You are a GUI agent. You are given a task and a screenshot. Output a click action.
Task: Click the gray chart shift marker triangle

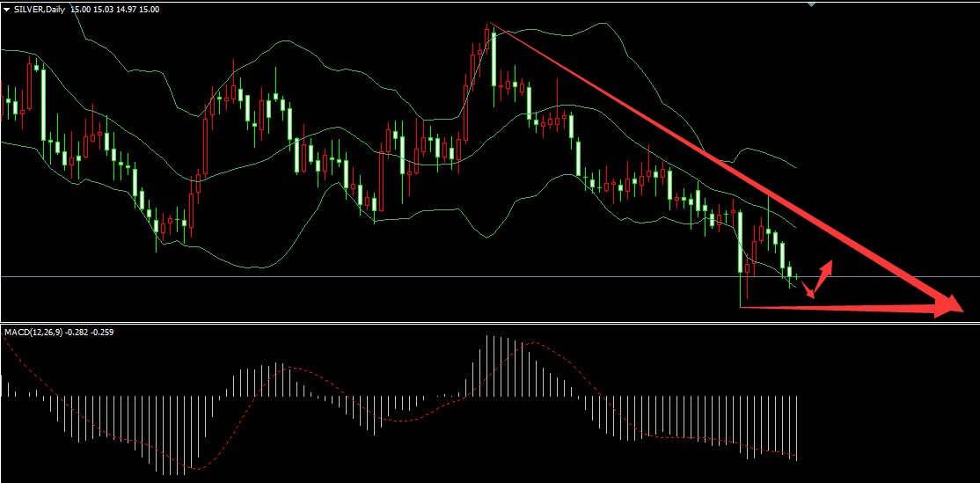click(812, 4)
